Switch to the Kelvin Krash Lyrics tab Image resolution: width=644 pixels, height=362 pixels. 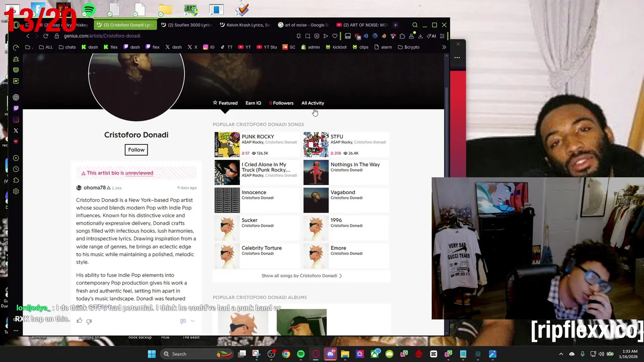(245, 25)
